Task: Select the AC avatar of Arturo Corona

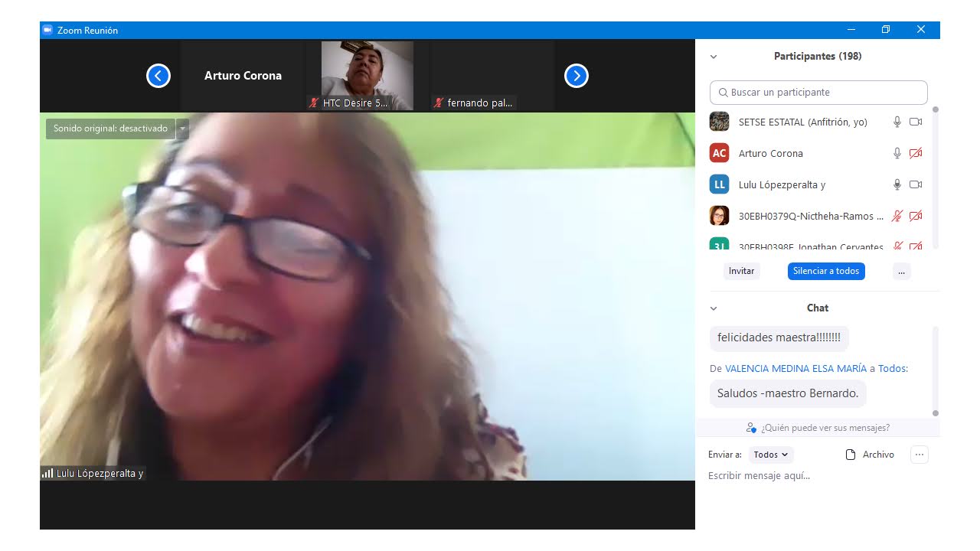Action: click(x=719, y=153)
